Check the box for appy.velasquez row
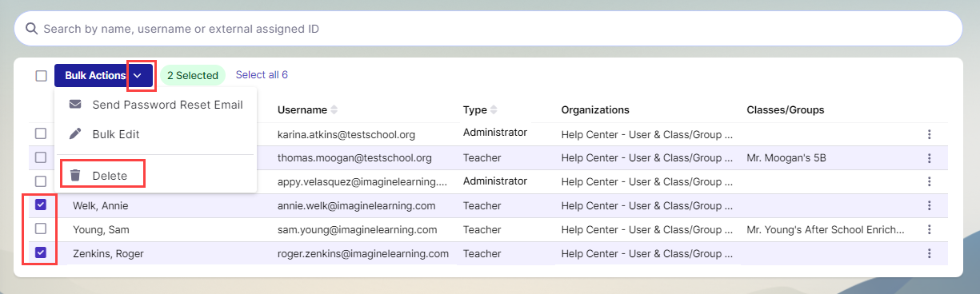Image resolution: width=980 pixels, height=294 pixels. point(41,181)
